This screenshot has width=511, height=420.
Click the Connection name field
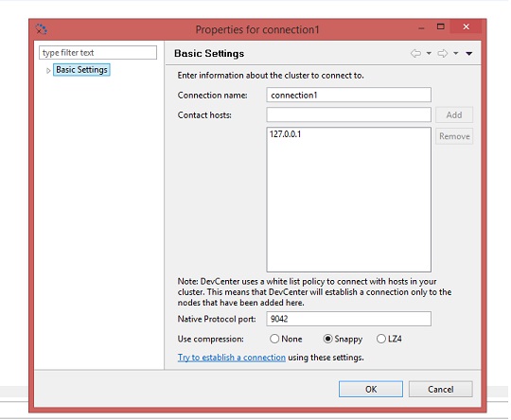tap(348, 96)
